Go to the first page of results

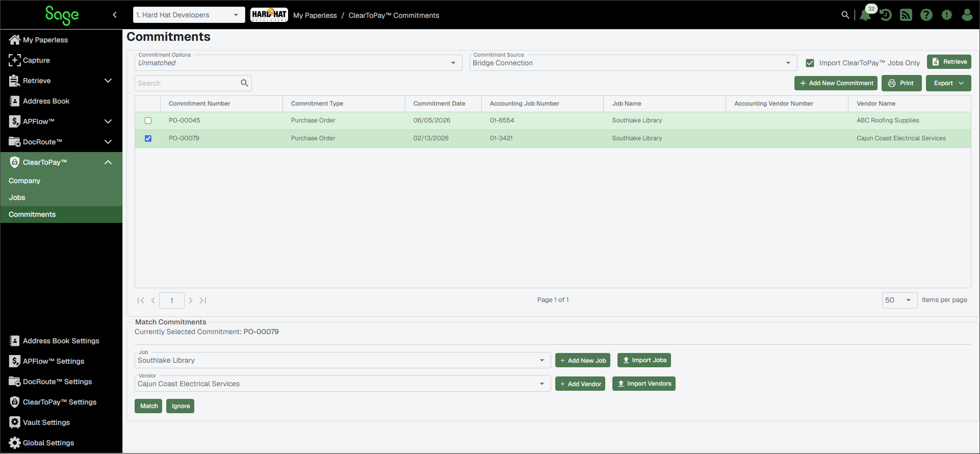(x=141, y=300)
